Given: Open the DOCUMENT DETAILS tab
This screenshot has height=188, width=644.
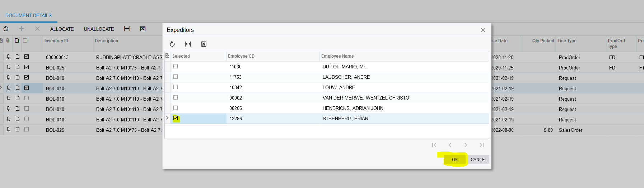Looking at the screenshot, I should point(28,15).
